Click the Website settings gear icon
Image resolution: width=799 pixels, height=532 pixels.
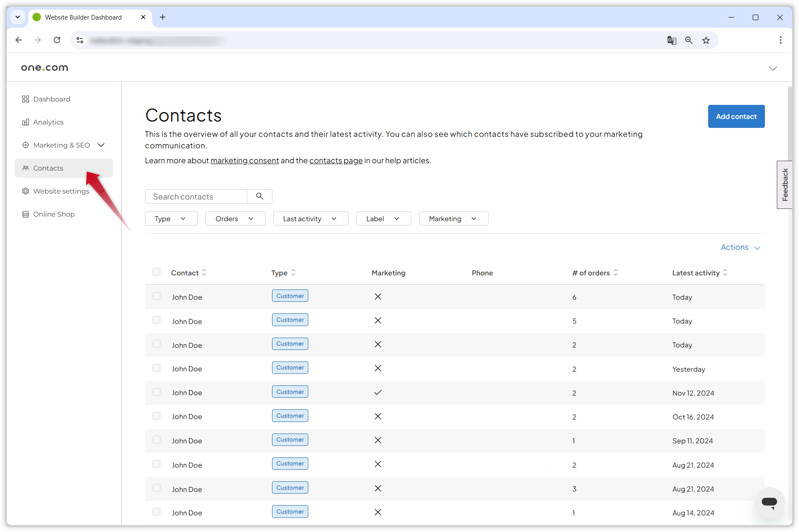point(26,191)
